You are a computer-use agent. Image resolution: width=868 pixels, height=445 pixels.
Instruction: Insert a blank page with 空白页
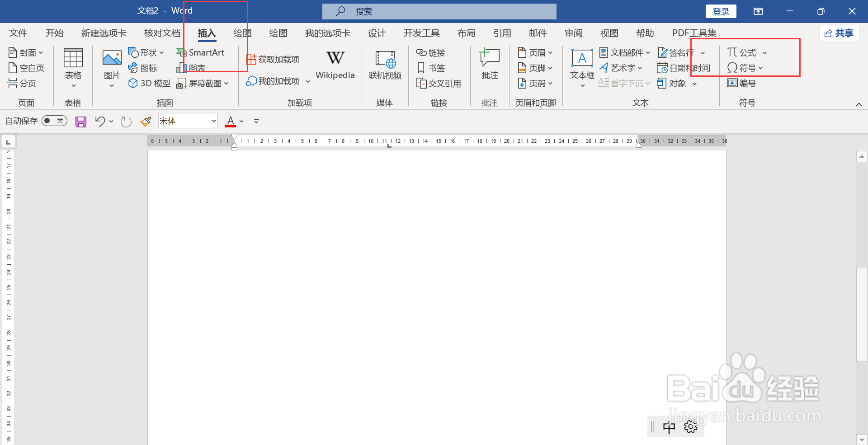(x=26, y=68)
